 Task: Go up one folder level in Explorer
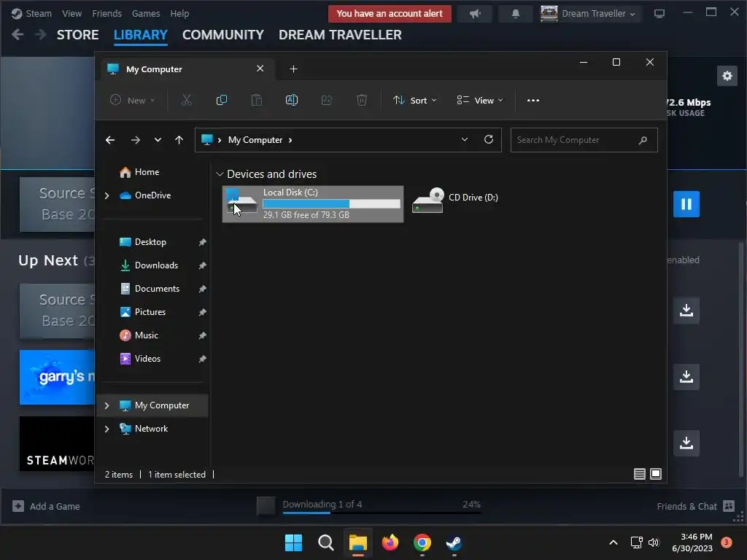pos(179,140)
